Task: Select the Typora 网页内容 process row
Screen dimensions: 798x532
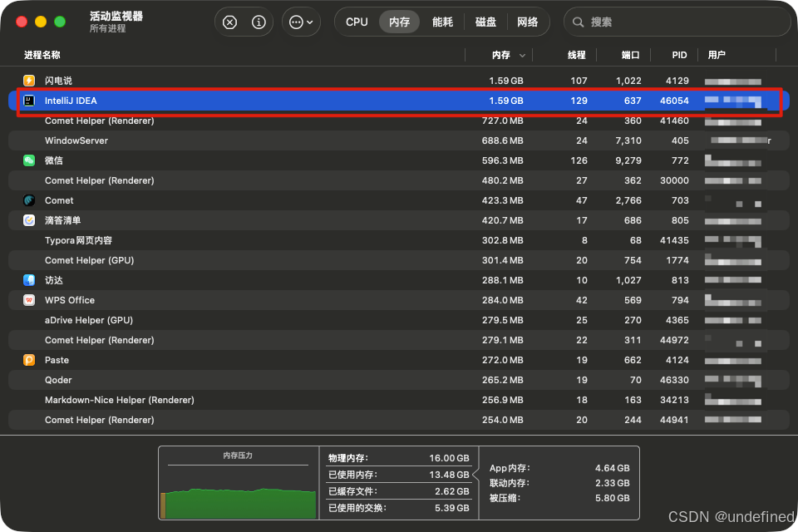Action: (399, 240)
